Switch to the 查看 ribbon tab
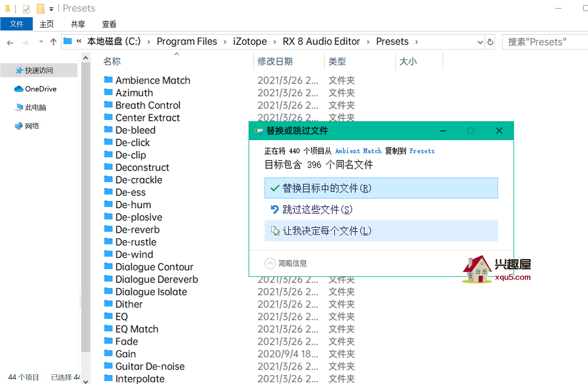This screenshot has width=588, height=384. (109, 24)
